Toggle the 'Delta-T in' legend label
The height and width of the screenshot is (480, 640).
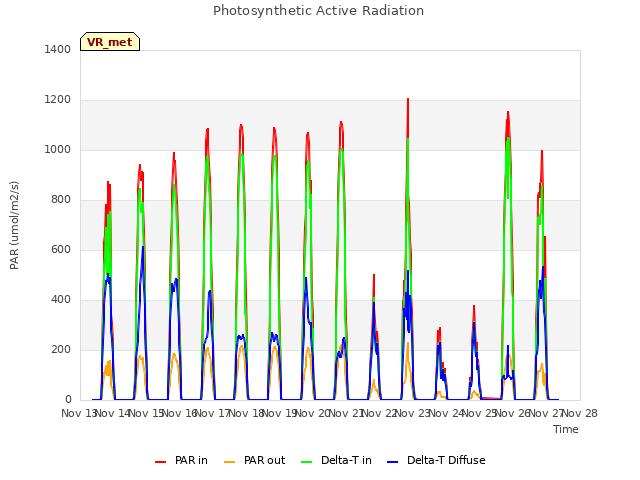(x=346, y=460)
